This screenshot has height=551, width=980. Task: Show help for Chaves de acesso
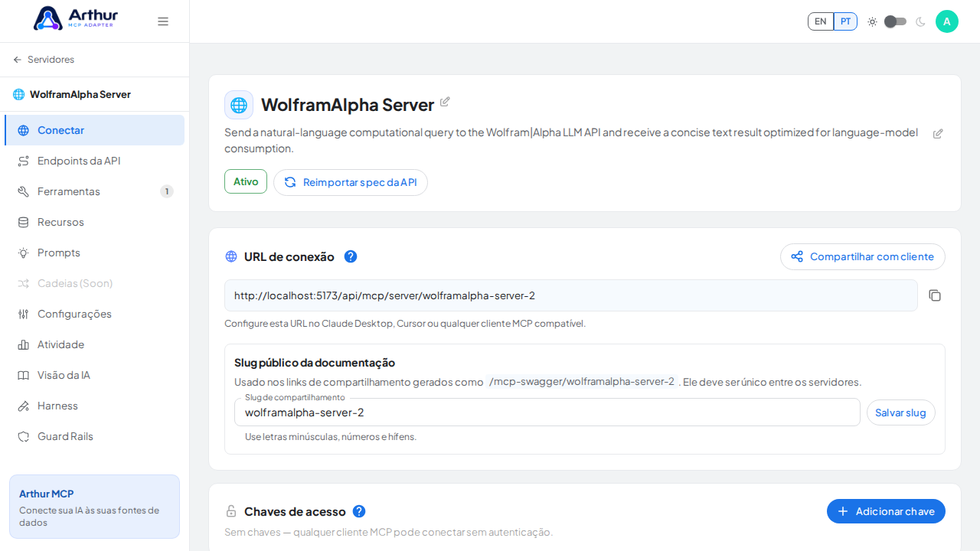pyautogui.click(x=359, y=511)
